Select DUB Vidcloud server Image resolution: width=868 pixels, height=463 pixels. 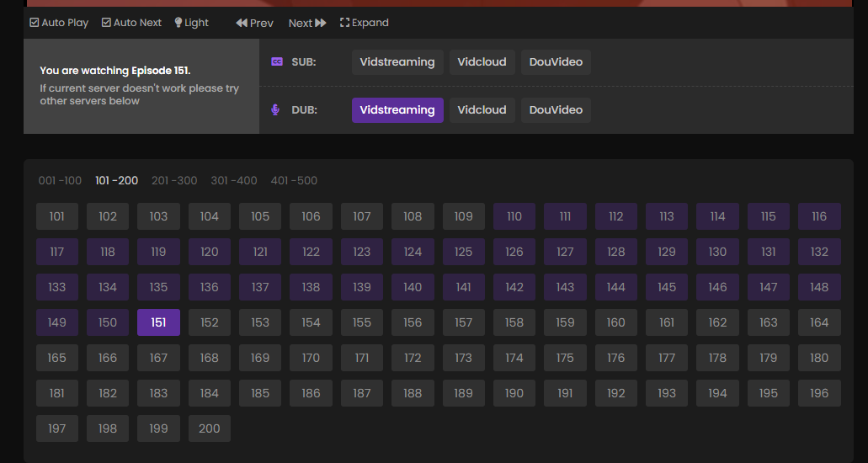(x=482, y=110)
